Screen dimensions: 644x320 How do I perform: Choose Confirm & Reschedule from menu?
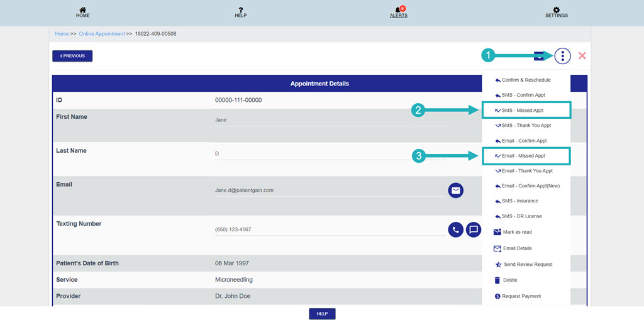(526, 80)
